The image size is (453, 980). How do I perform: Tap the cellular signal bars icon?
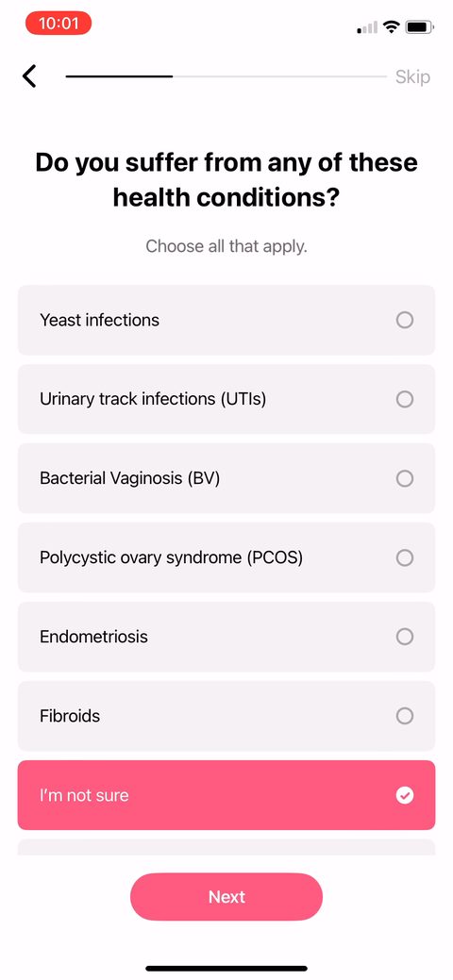[x=367, y=27]
